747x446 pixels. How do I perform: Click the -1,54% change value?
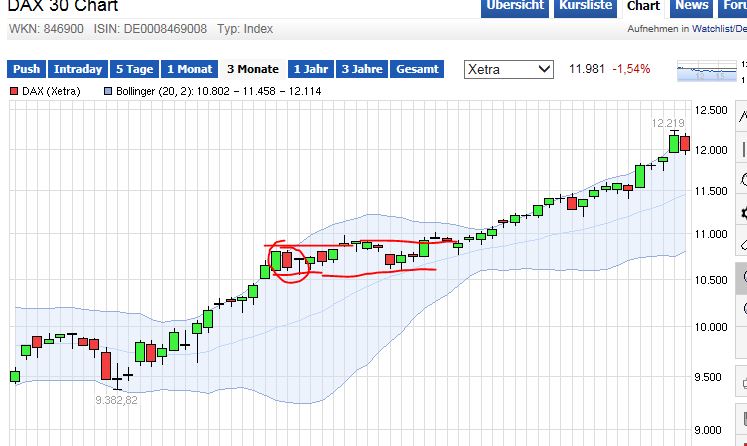[631, 69]
